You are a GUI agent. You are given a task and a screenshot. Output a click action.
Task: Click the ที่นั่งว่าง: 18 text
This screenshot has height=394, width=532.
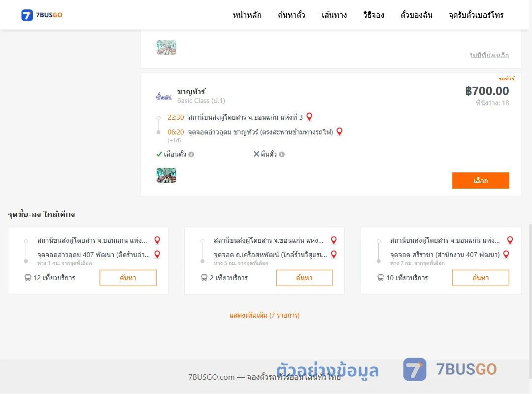(492, 103)
